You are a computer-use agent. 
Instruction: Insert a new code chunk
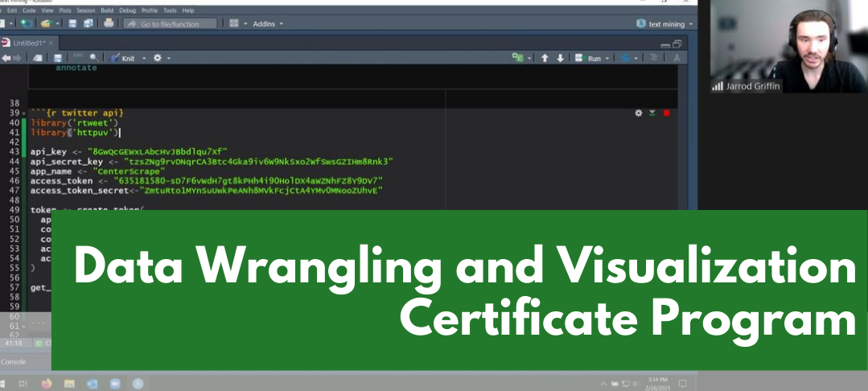(518, 58)
